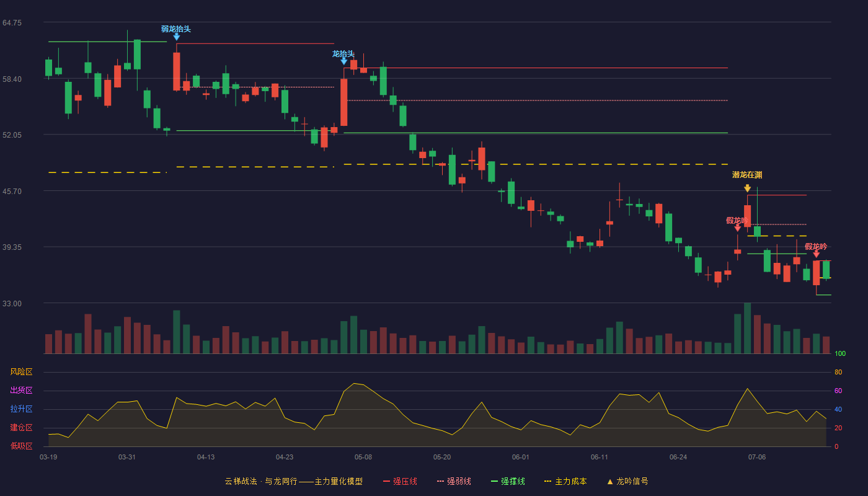Click the 低吸区 zone label
Viewport: 868px width, 496px height.
pyautogui.click(x=21, y=446)
